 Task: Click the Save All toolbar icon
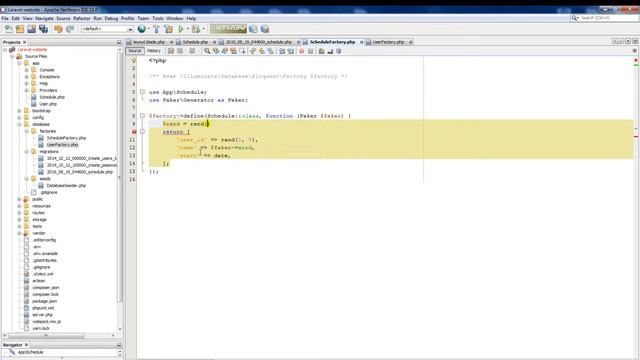[x=43, y=29]
